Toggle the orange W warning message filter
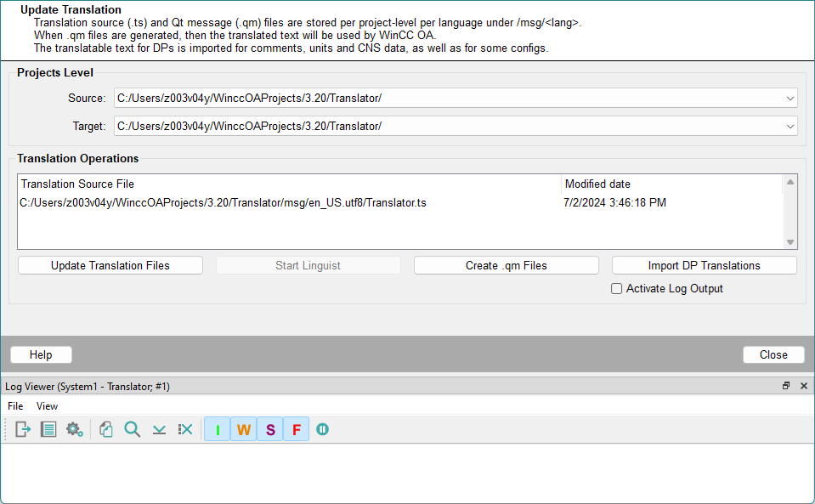The height and width of the screenshot is (504, 815). tap(244, 429)
